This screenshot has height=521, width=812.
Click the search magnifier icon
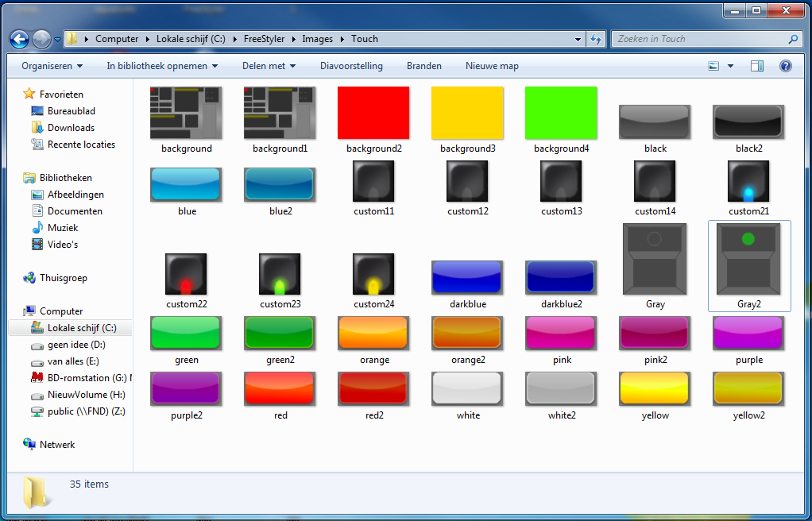click(793, 39)
